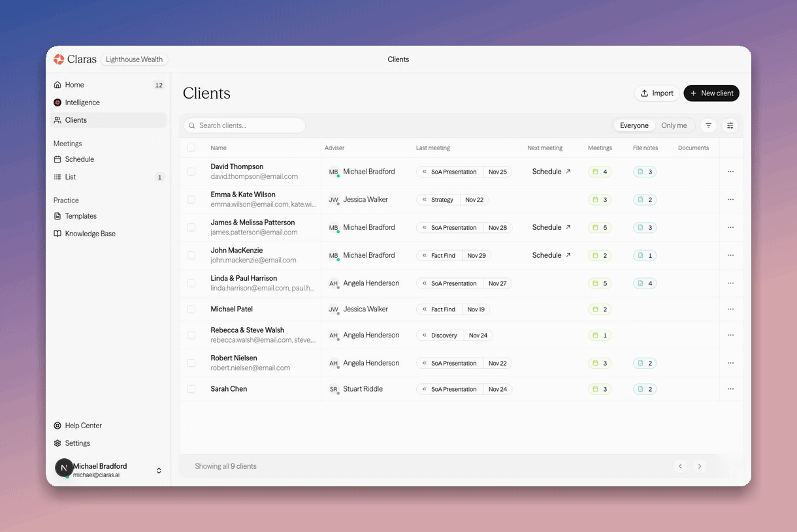Switch to the Everyone filter tab
This screenshot has width=797, height=532.
coord(634,125)
